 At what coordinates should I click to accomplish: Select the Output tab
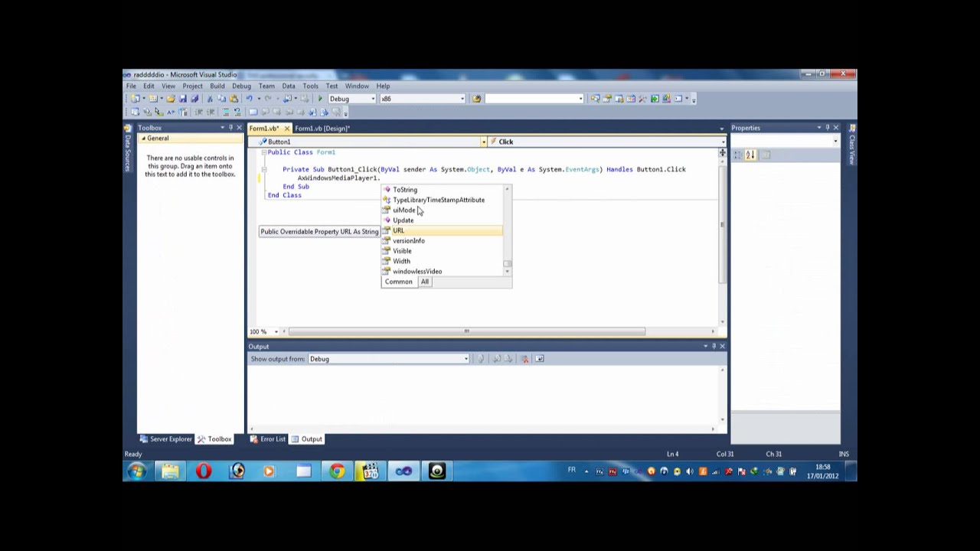pyautogui.click(x=307, y=439)
